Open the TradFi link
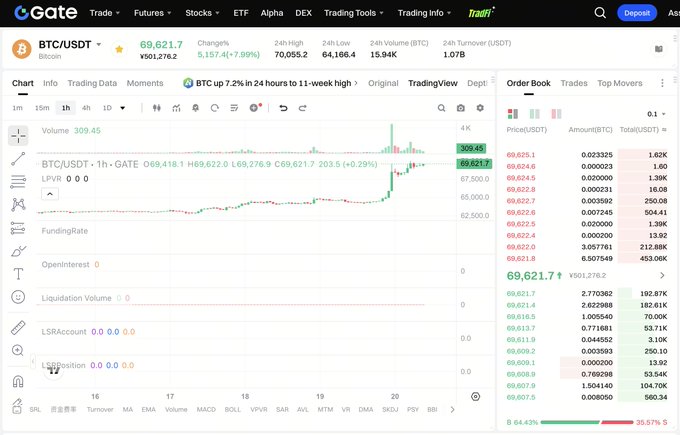 pyautogui.click(x=481, y=13)
